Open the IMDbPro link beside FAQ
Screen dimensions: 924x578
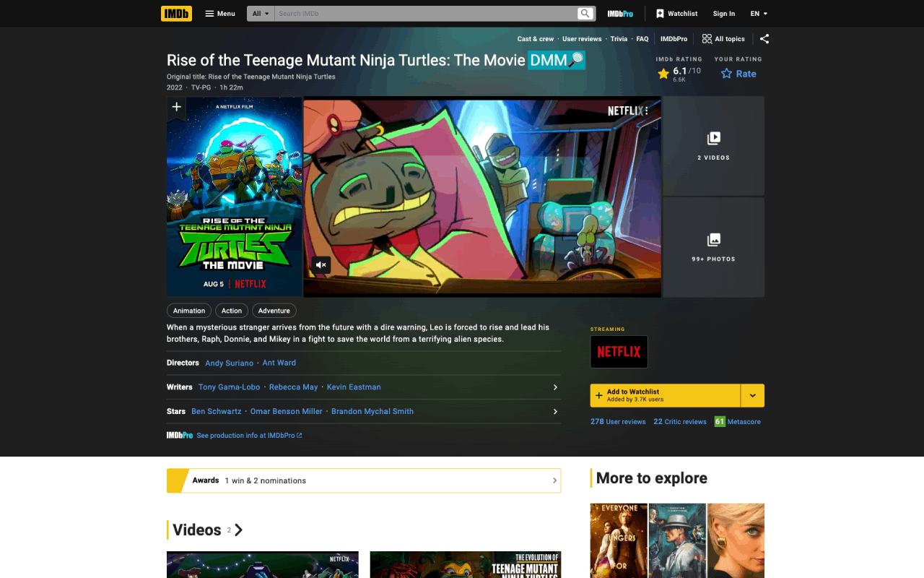click(x=674, y=39)
